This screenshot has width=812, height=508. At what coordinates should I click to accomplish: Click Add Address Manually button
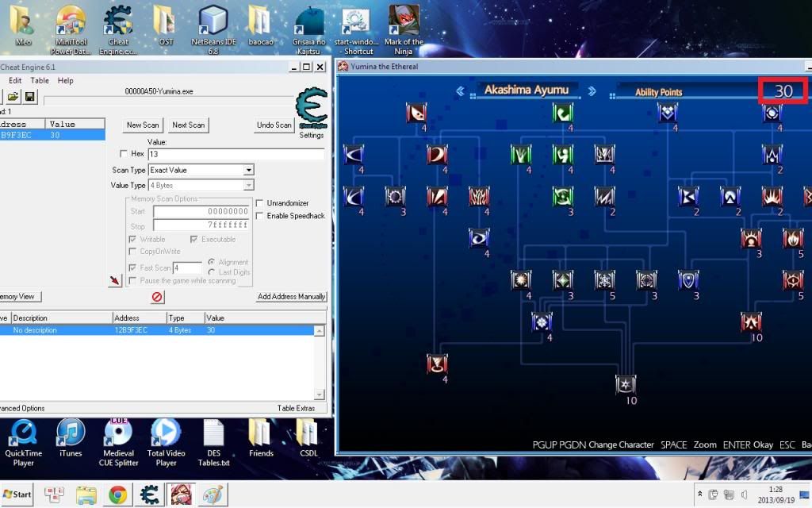[x=292, y=297]
